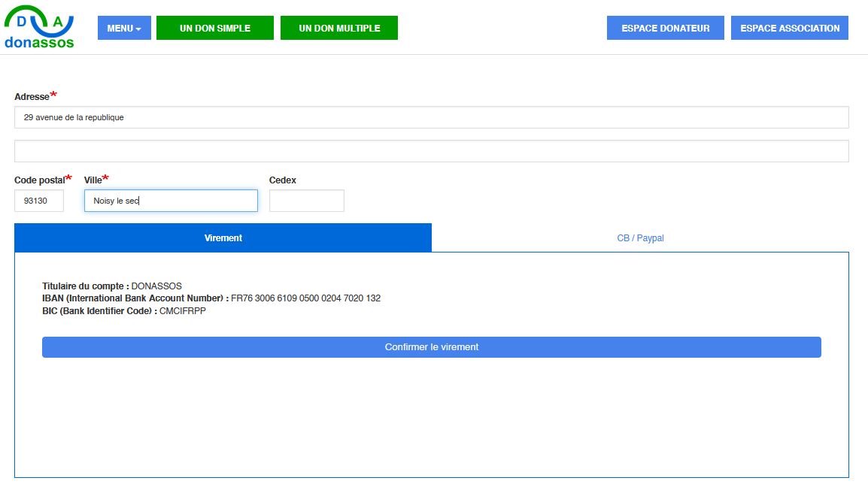This screenshot has height=493, width=868.
Task: Focus the first Adresse input field
Action: click(431, 117)
